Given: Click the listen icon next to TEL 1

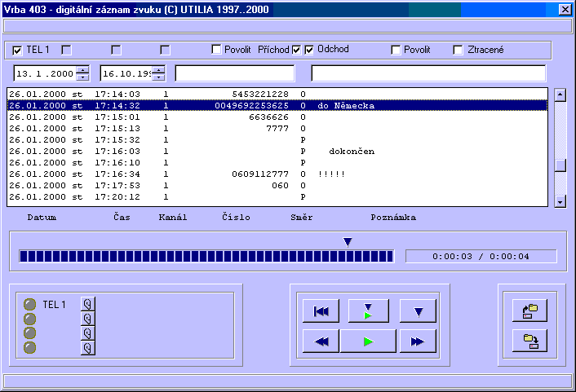Looking at the screenshot, I should (88, 304).
